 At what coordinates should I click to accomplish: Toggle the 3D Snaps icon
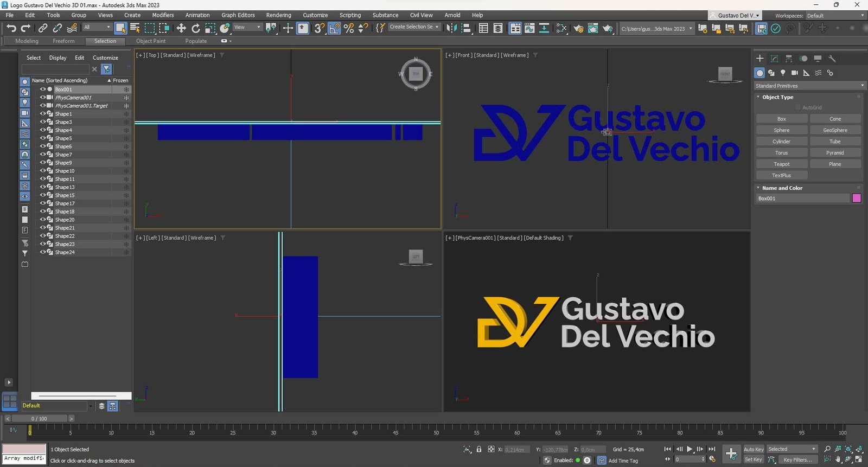(x=320, y=28)
